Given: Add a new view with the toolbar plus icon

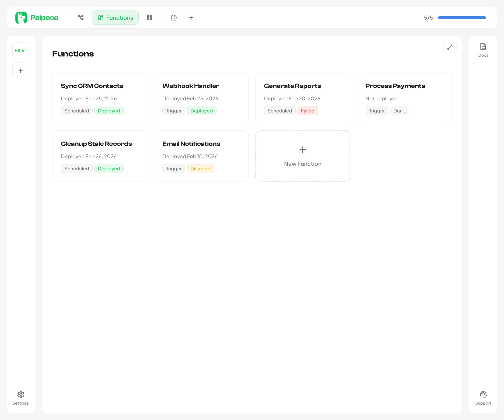Looking at the screenshot, I should pos(191,17).
